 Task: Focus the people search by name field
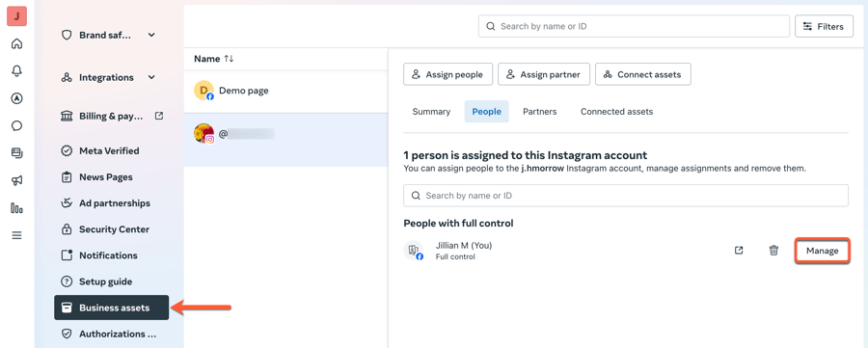(626, 196)
